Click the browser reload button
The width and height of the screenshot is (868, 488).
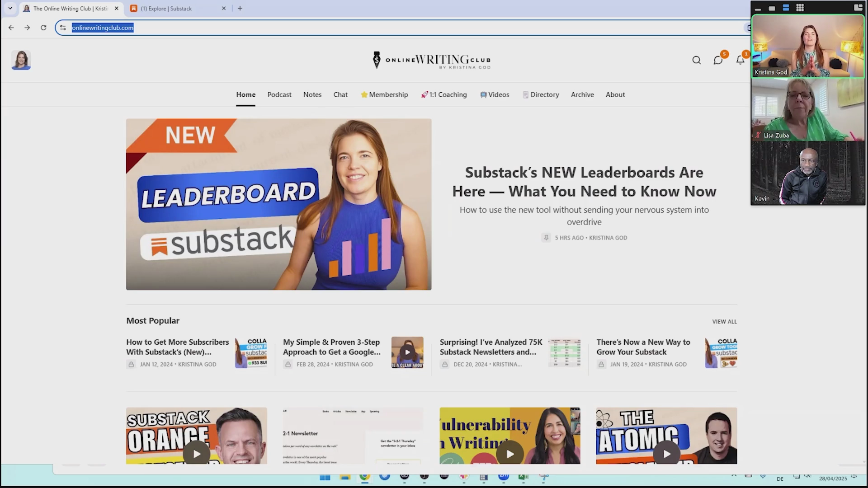43,28
